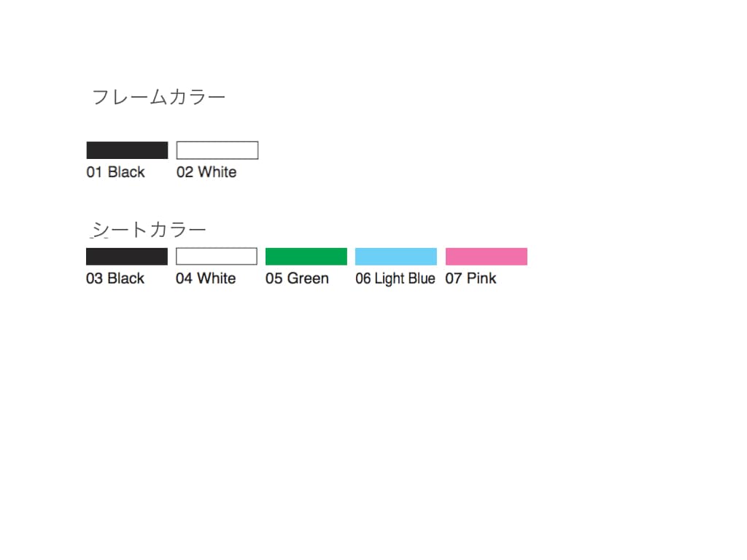Viewport: 747px width, 560px height.
Task: Click the word 'Blue' in the Light Blue label
Action: (x=422, y=278)
